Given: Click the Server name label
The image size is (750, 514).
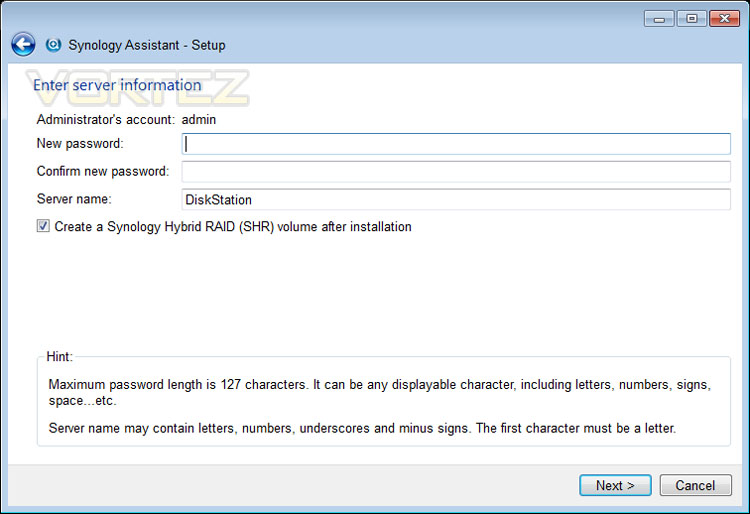Looking at the screenshot, I should click(74, 199).
